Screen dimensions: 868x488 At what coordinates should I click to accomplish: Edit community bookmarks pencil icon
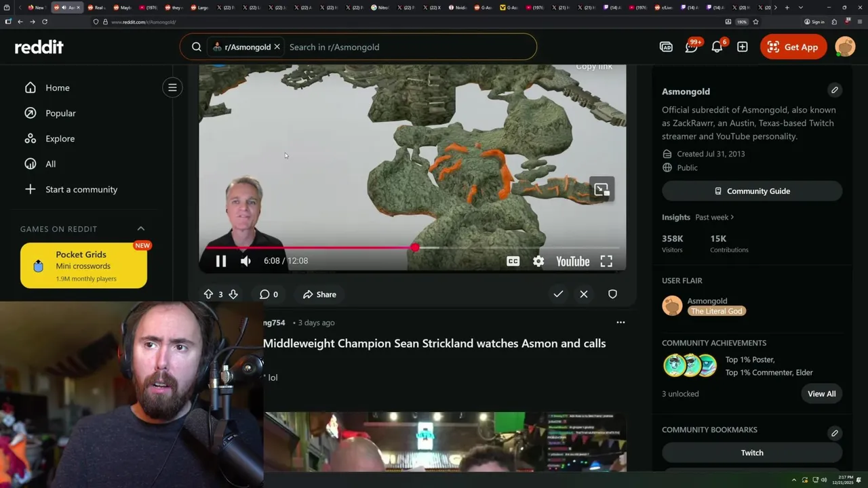coord(835,433)
